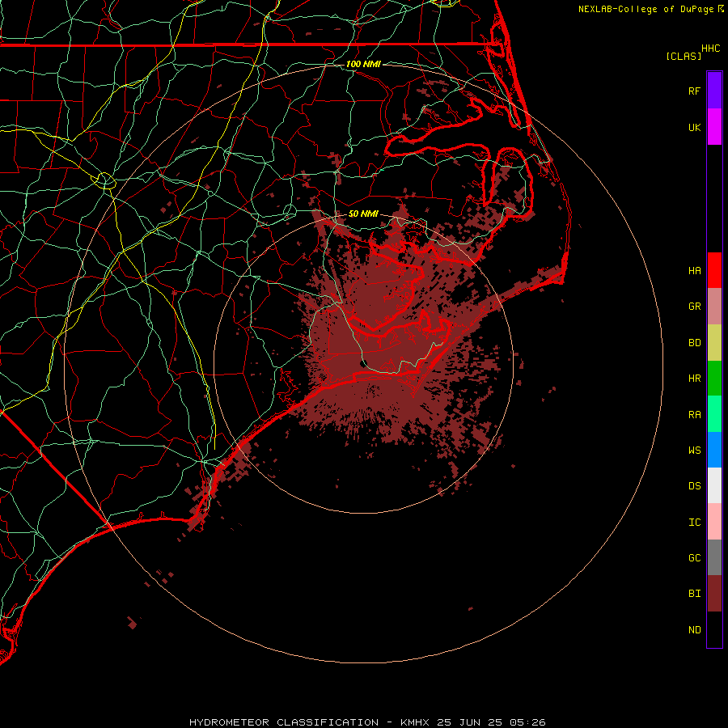This screenshot has width=728, height=728.
Task: Select the BD yellow legend swatch
Action: tap(714, 343)
